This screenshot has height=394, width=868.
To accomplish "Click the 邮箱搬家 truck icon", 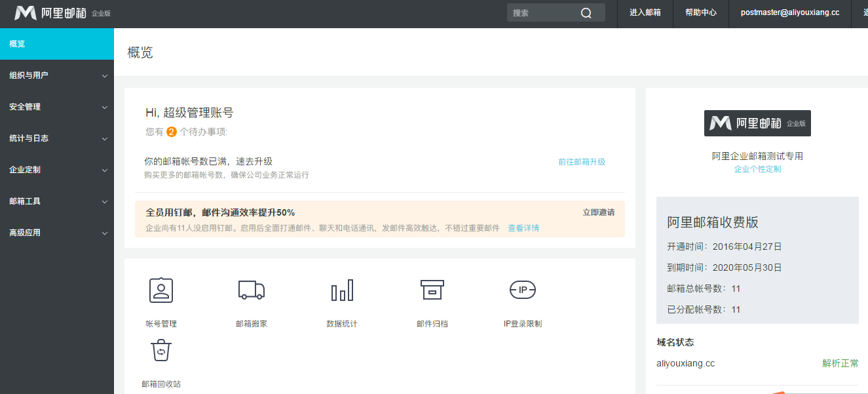I will coord(251,290).
